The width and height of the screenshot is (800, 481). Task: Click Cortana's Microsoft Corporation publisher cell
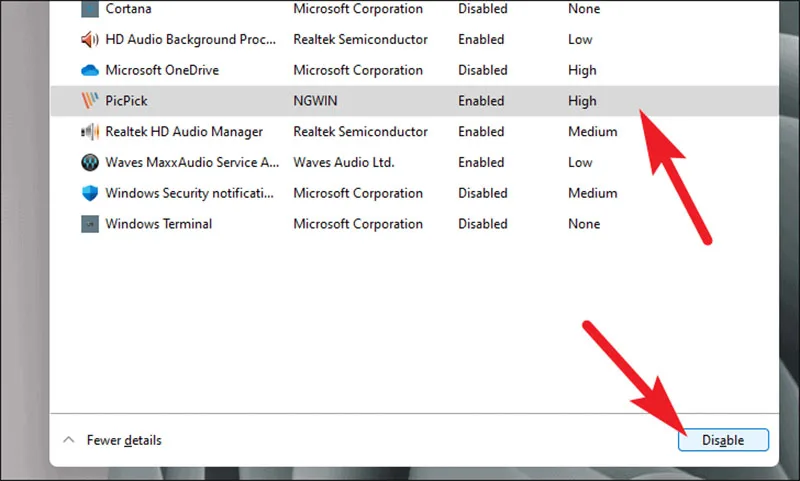click(358, 9)
